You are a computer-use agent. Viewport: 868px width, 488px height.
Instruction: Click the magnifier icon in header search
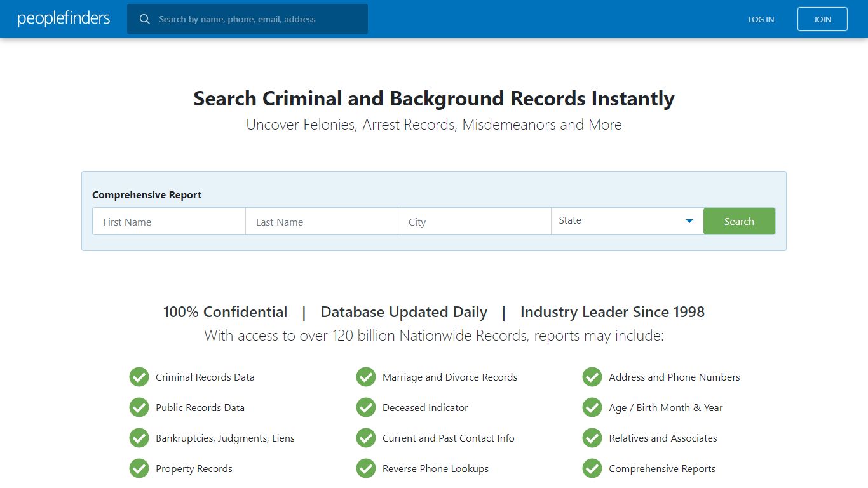click(145, 19)
